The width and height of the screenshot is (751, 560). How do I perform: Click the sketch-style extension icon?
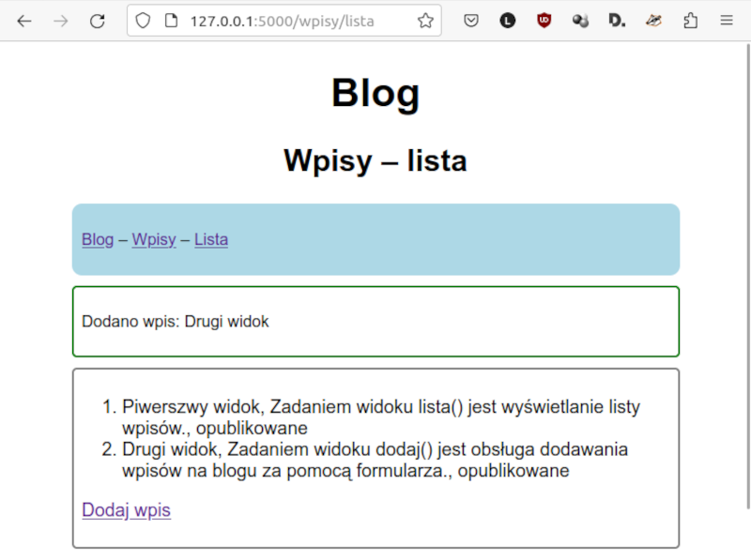(x=653, y=20)
